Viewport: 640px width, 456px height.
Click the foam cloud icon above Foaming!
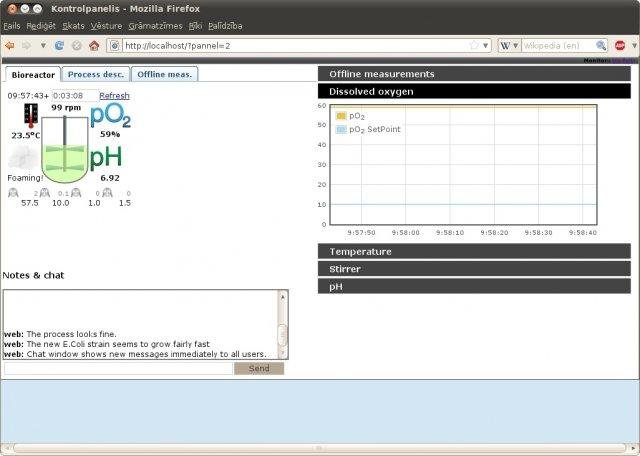pos(24,158)
